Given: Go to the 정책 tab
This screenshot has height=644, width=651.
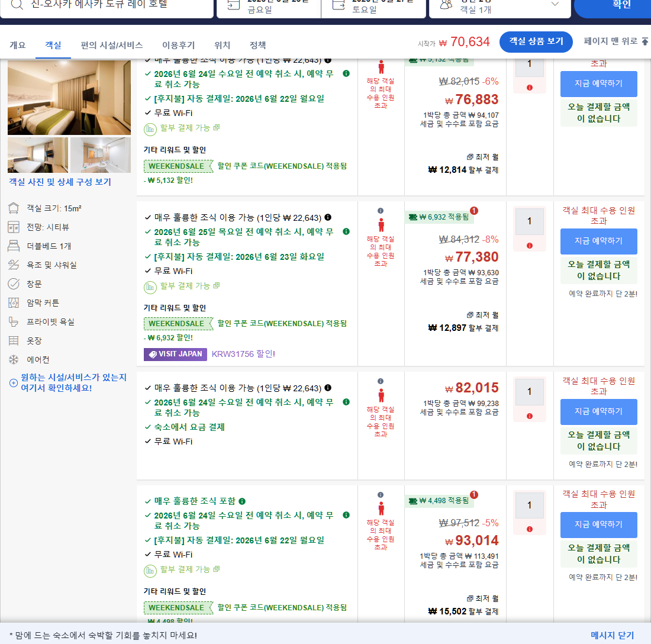Looking at the screenshot, I should pos(258,45).
